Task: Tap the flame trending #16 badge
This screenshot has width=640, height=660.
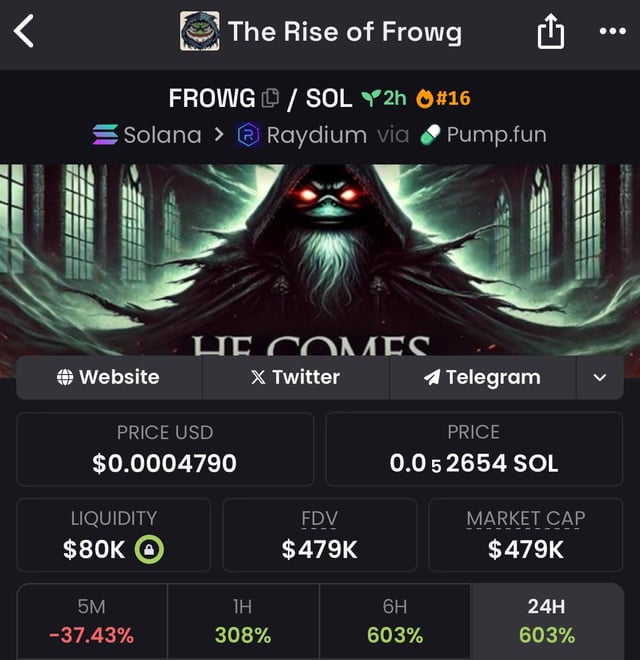Action: 441,98
